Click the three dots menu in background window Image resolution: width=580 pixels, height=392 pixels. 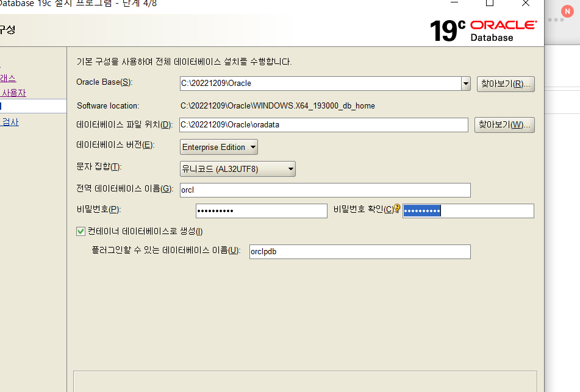tap(556, 20)
